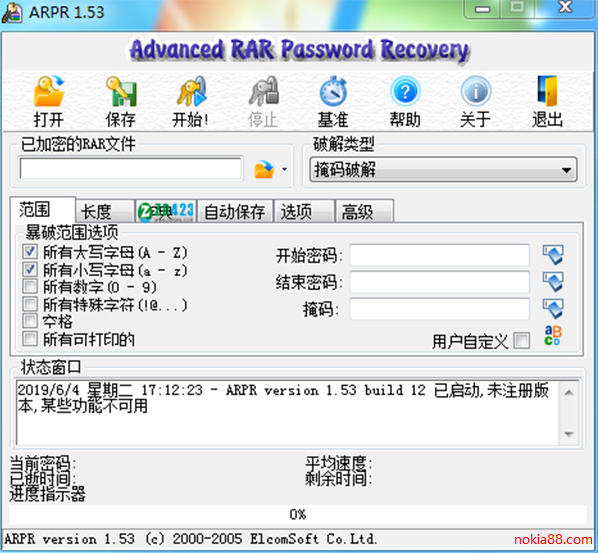The height and width of the screenshot is (553, 598).
Task: Tick the 用户自定义 checkbox
Action: [521, 340]
